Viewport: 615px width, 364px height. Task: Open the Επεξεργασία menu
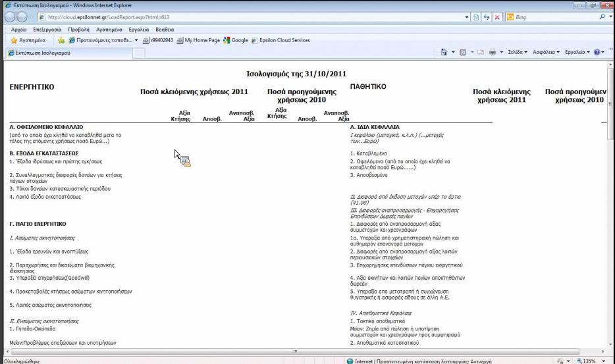tap(47, 30)
